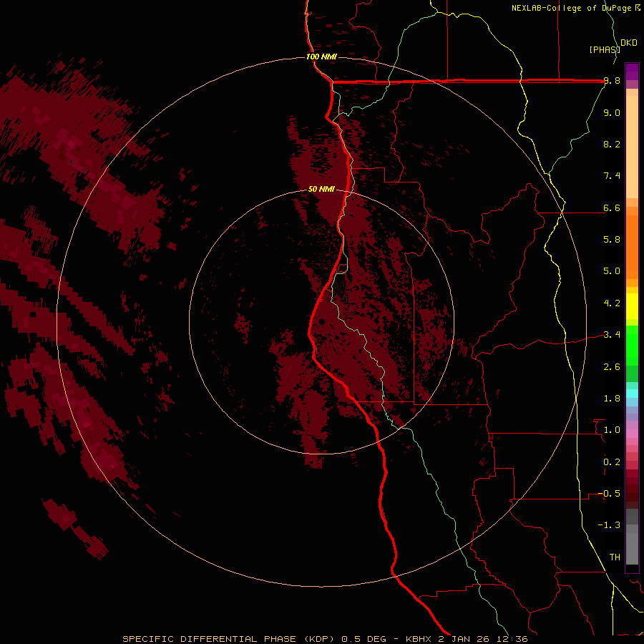Click the KBHX station identifier in caption

coord(418,639)
